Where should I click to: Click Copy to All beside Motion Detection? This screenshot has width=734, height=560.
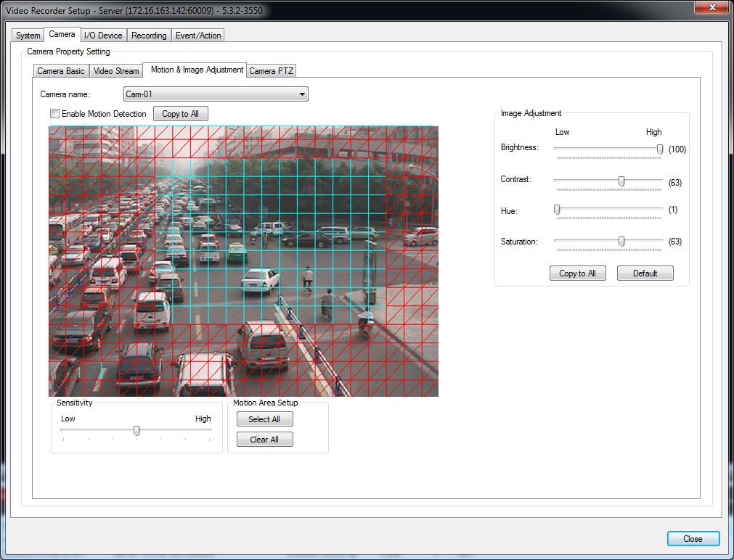click(x=180, y=114)
